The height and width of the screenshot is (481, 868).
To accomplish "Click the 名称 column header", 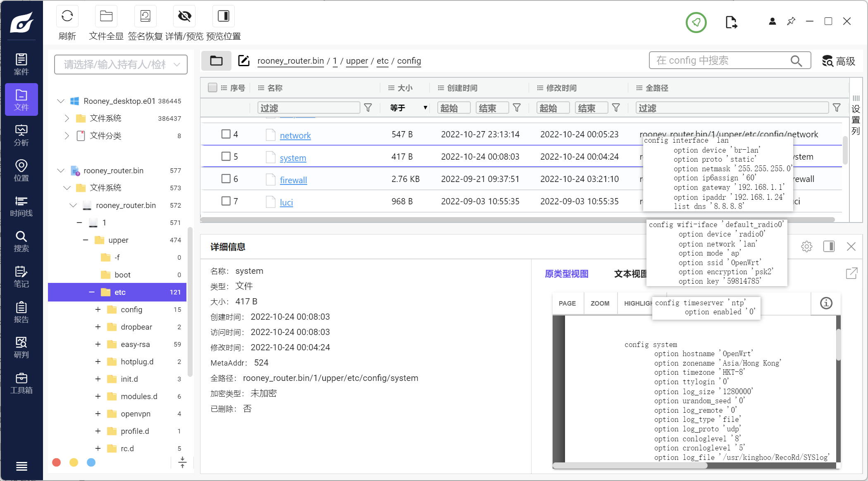I will (x=275, y=88).
